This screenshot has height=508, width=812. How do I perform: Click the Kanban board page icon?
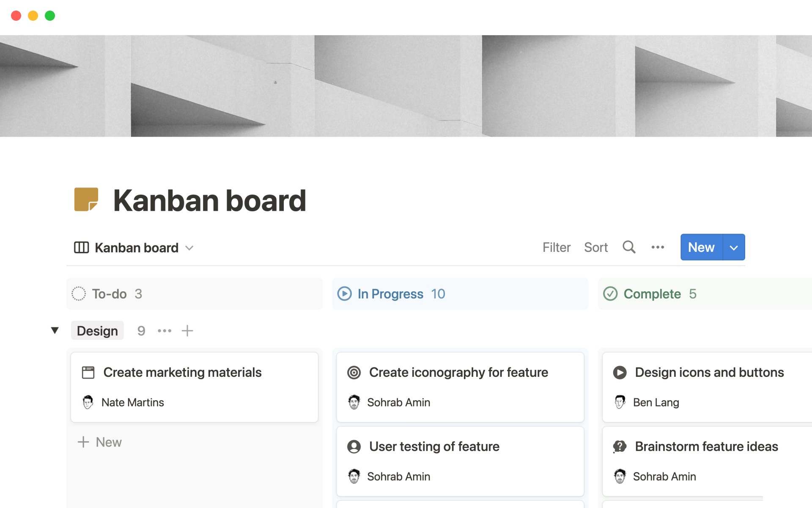pos(86,200)
